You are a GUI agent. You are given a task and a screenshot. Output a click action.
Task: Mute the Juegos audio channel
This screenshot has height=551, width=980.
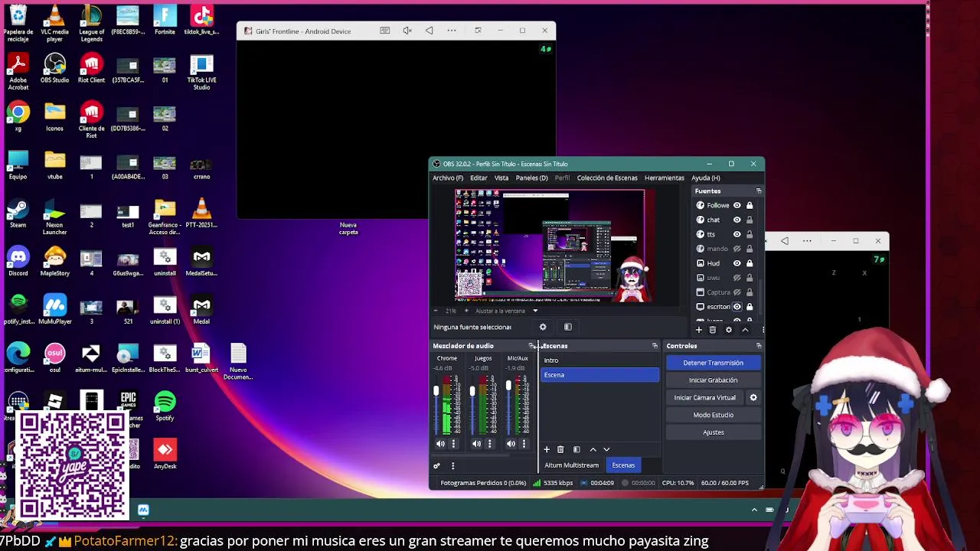[x=476, y=444]
